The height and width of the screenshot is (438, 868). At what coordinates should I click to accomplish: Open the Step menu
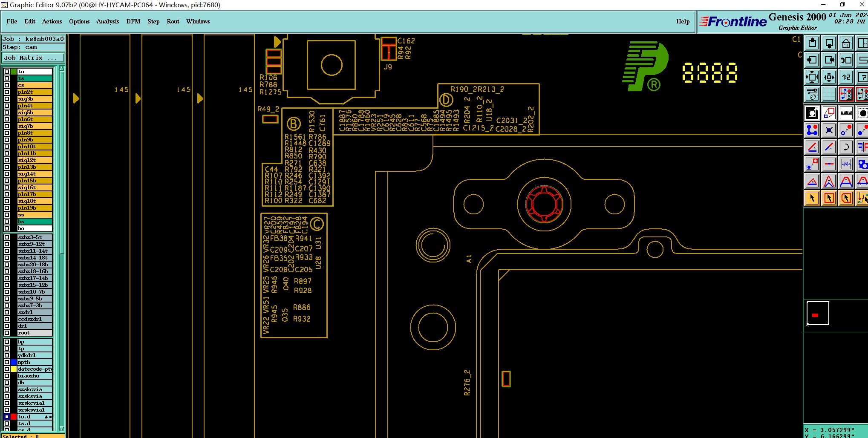(x=153, y=21)
